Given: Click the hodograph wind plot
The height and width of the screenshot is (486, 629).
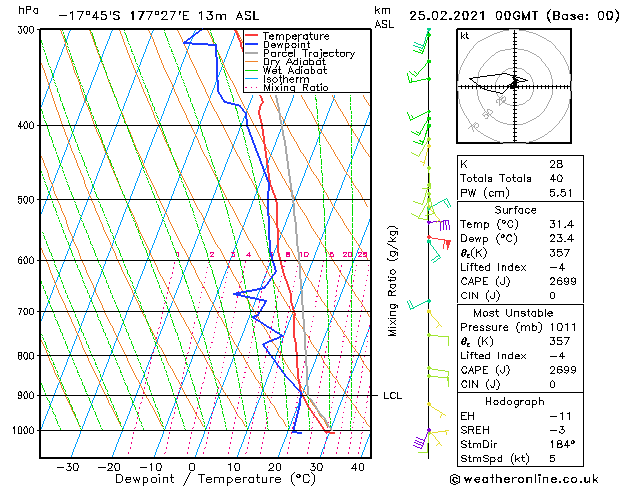Looking at the screenshot, I should coord(514,86).
